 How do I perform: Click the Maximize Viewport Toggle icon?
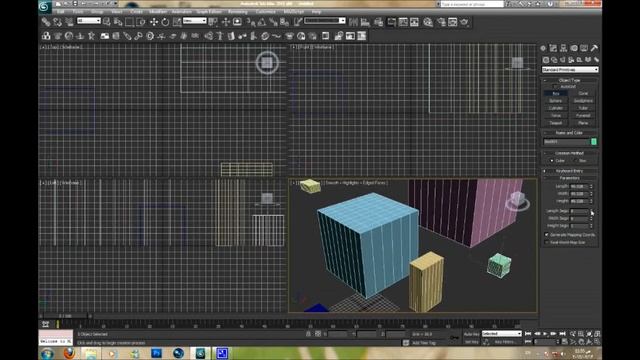click(x=597, y=342)
